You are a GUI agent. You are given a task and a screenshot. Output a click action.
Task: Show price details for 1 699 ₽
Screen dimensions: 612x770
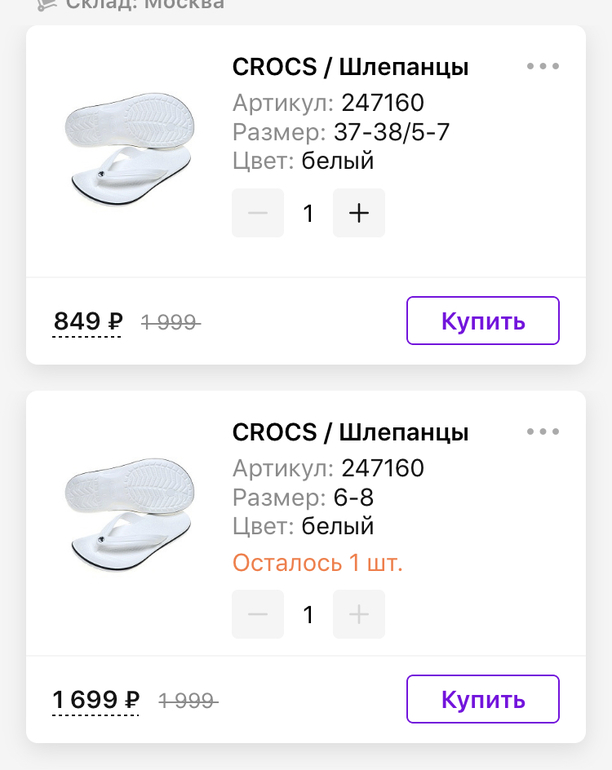(x=96, y=700)
